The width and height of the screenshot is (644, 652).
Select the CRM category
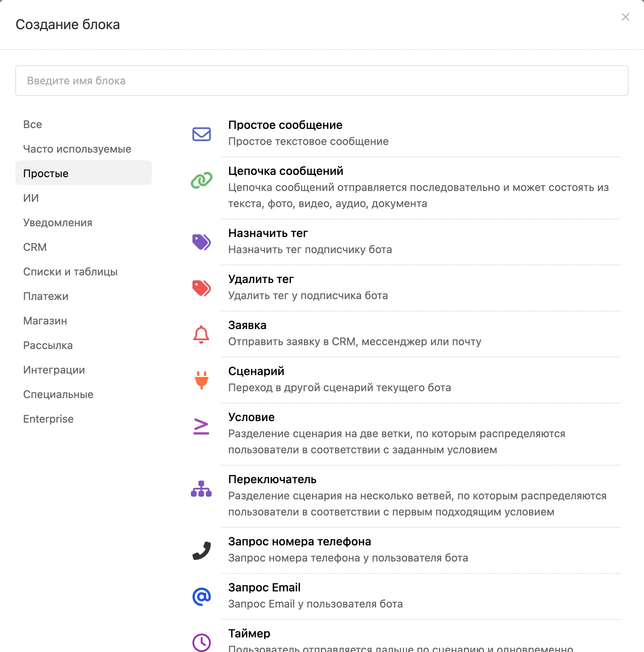[35, 247]
